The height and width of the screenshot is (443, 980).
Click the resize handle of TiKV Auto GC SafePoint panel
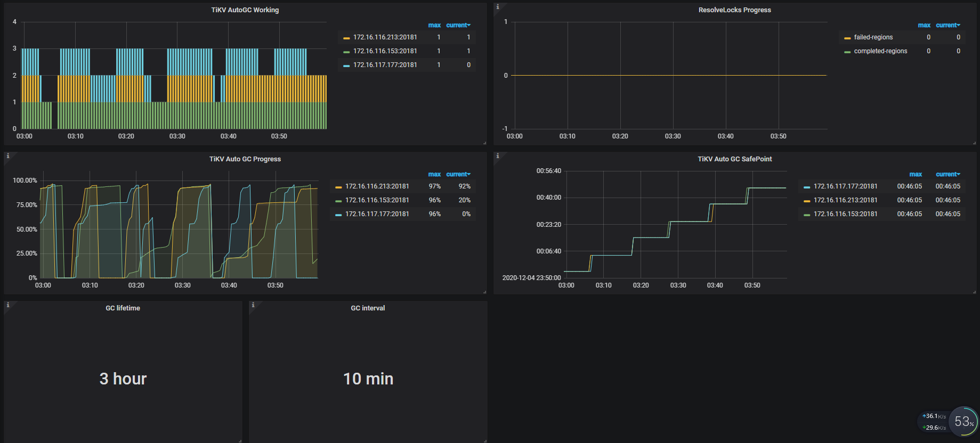(x=974, y=292)
